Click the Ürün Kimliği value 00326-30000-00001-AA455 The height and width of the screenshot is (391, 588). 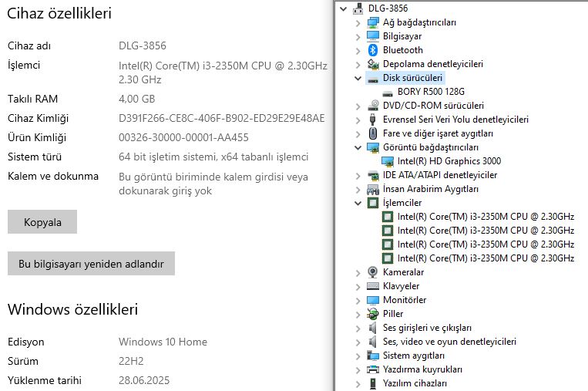(183, 138)
